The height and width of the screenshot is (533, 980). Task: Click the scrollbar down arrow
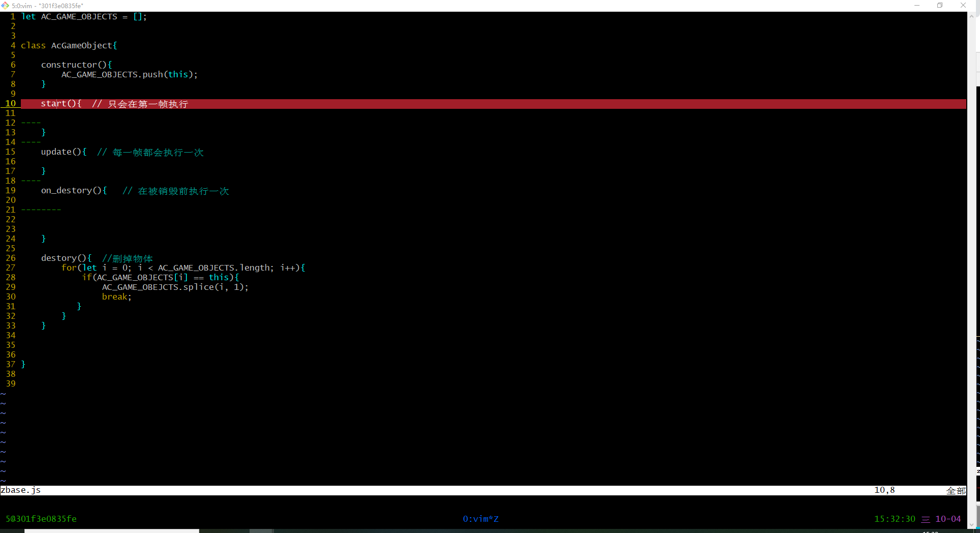pyautogui.click(x=971, y=524)
